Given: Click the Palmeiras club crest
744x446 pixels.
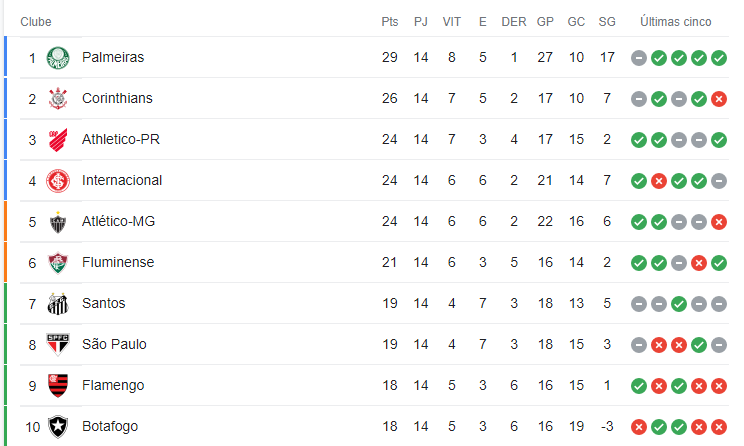Looking at the screenshot, I should [x=58, y=58].
